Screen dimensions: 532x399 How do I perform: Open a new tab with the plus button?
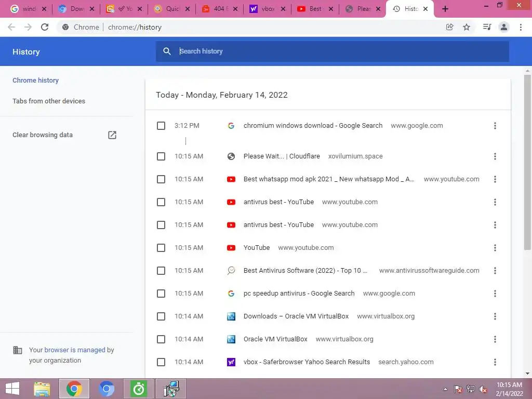pyautogui.click(x=445, y=9)
